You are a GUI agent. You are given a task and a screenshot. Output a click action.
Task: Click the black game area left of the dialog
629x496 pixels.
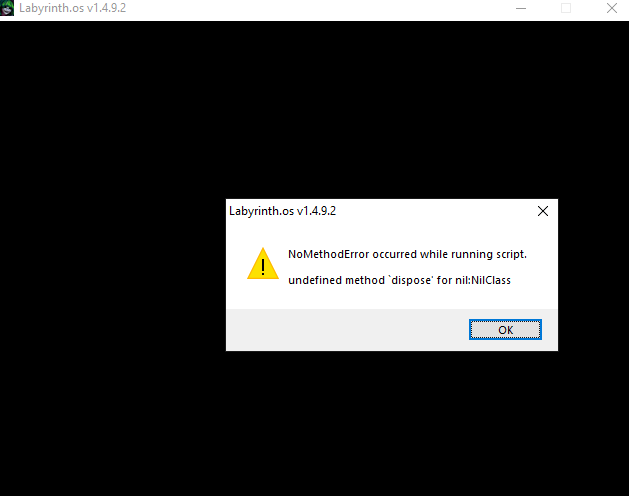point(112,275)
